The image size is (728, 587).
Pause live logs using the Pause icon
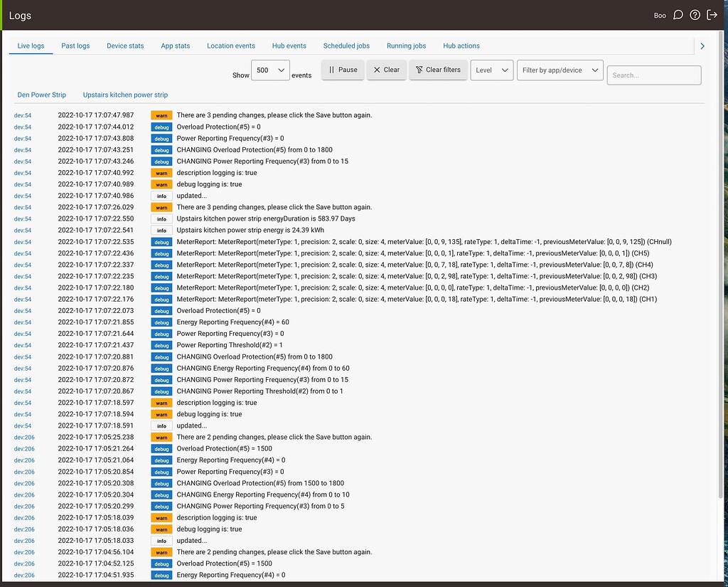point(342,70)
